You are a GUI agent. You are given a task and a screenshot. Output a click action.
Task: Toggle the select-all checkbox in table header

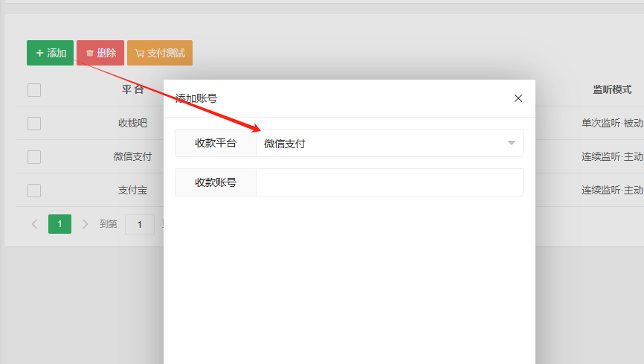point(34,90)
